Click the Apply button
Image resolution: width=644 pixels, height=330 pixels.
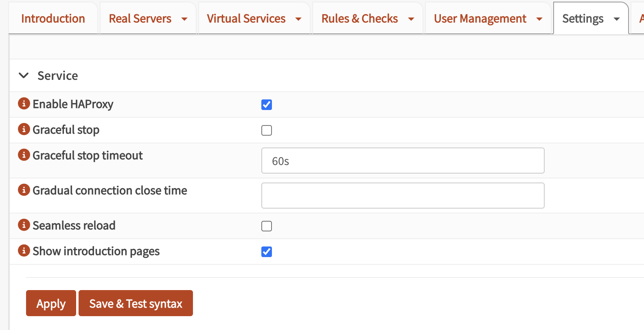[51, 303]
